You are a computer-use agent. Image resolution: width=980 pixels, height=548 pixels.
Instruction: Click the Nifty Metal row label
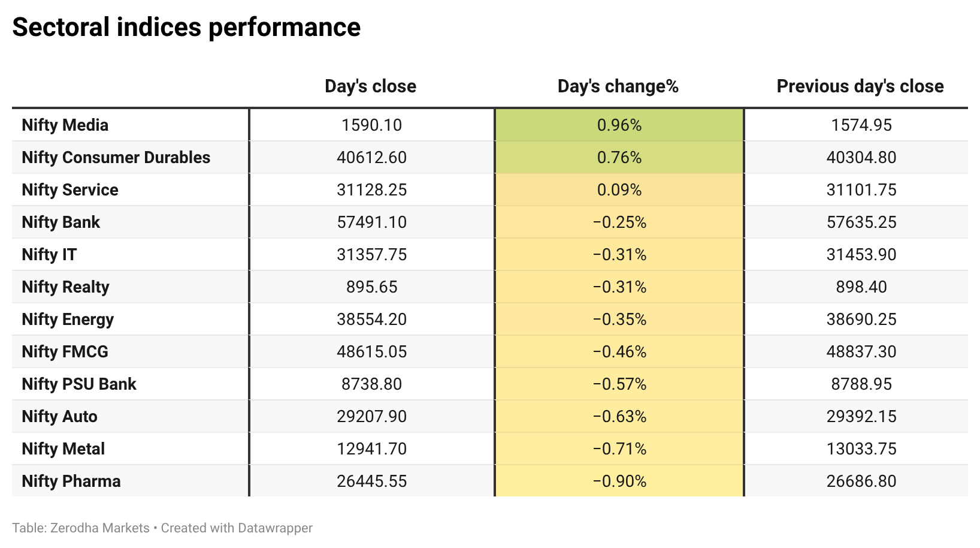pos(63,448)
